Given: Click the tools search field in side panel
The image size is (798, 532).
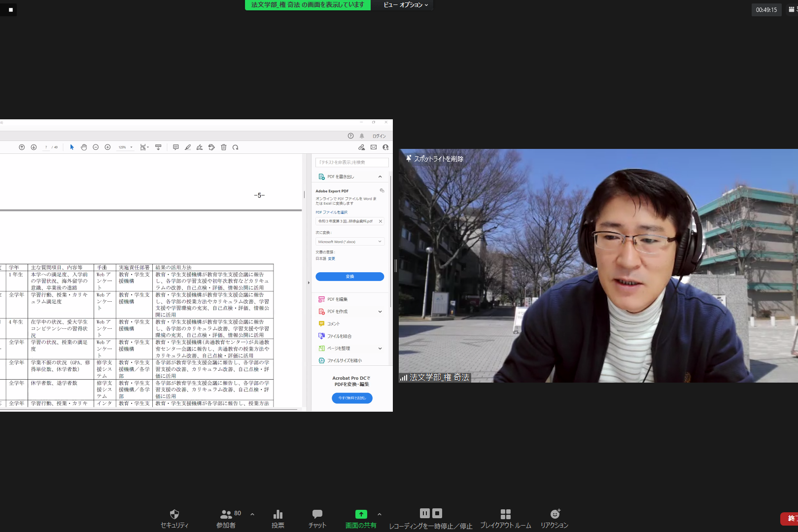Looking at the screenshot, I should pyautogui.click(x=352, y=162).
